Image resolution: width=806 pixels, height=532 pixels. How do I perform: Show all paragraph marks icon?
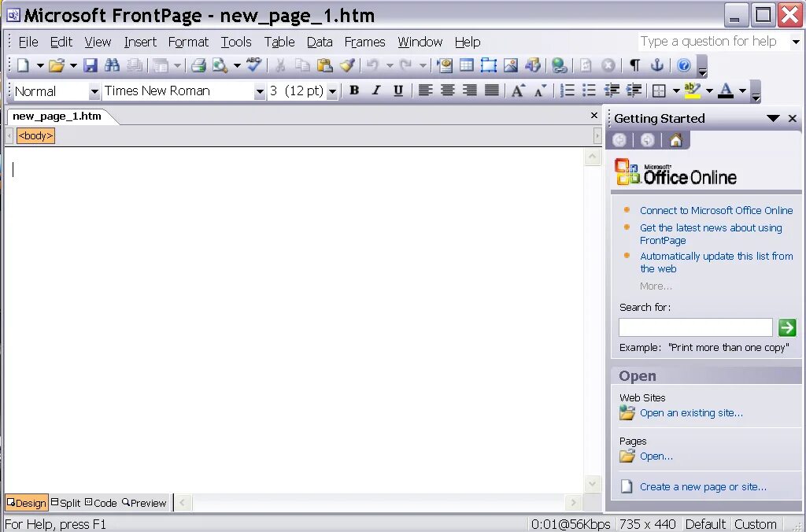tap(635, 65)
